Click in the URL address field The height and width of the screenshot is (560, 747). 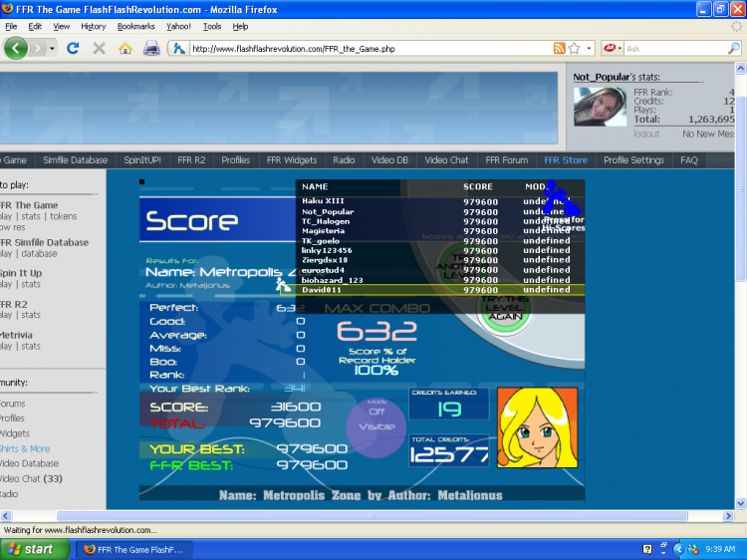(x=369, y=48)
